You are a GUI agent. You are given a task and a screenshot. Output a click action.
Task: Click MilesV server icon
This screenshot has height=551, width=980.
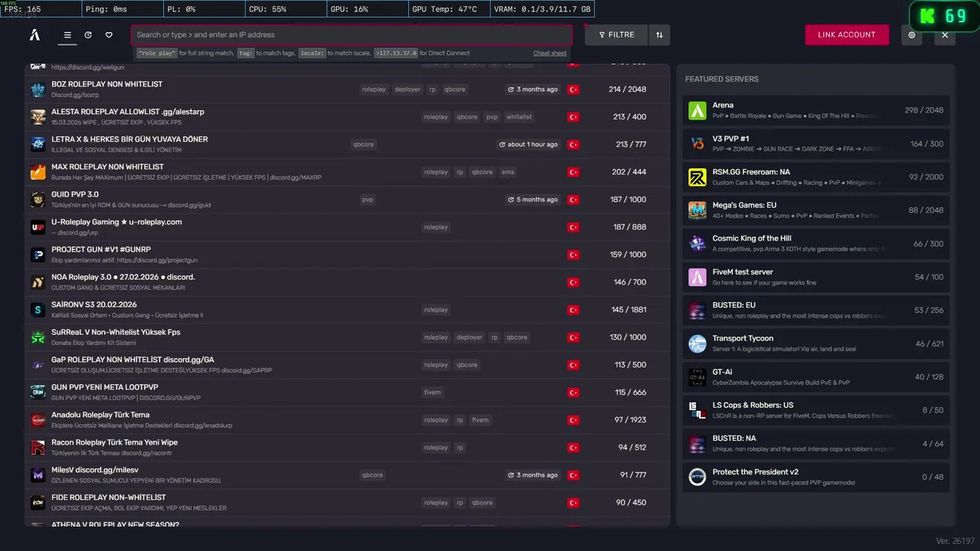[x=38, y=475]
